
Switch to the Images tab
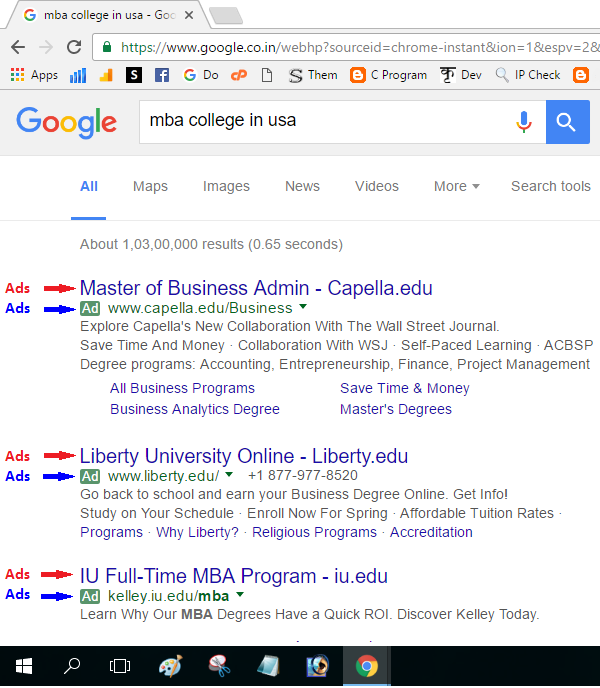[226, 186]
